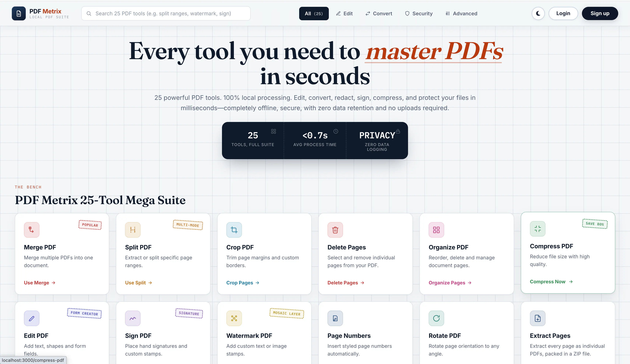Click the Rotate PDF card title

445,336
